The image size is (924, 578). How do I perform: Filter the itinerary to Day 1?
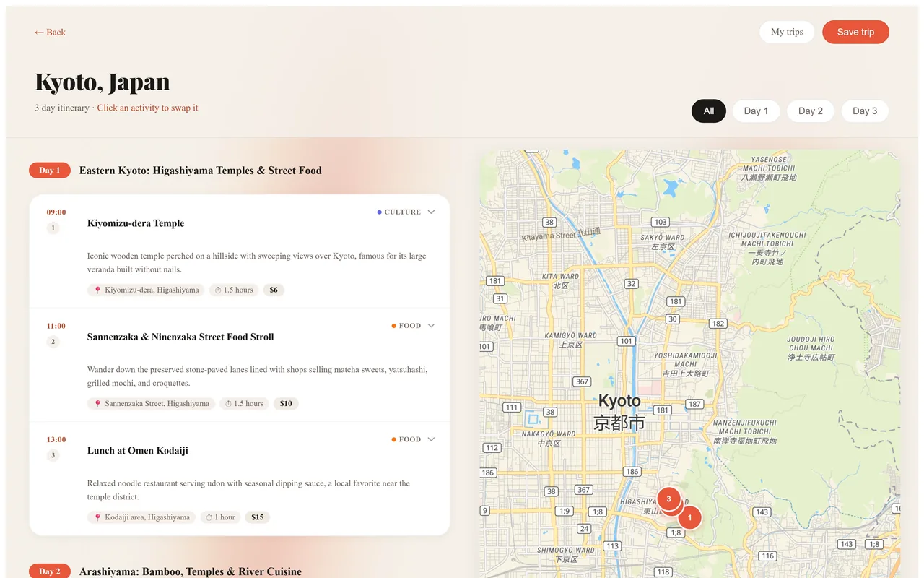[x=756, y=111]
